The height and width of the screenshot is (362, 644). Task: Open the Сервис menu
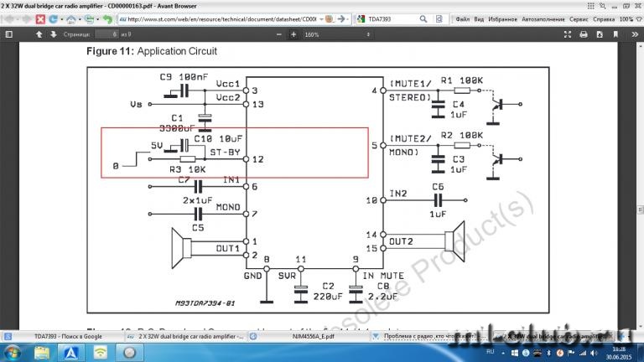click(x=579, y=19)
